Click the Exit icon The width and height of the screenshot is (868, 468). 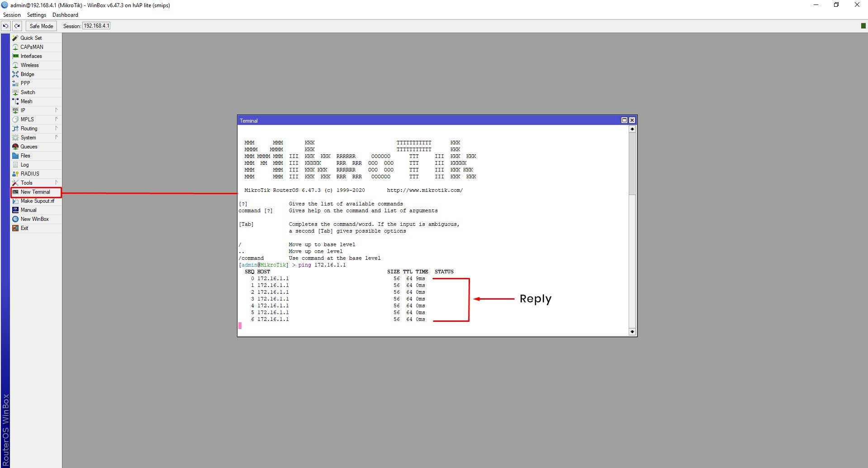click(x=15, y=228)
